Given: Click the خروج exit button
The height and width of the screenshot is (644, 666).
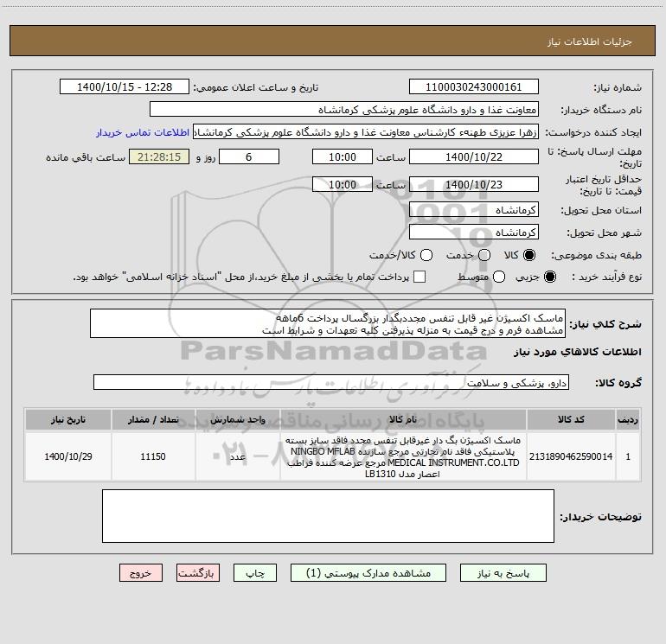Looking at the screenshot, I should pos(141,572).
